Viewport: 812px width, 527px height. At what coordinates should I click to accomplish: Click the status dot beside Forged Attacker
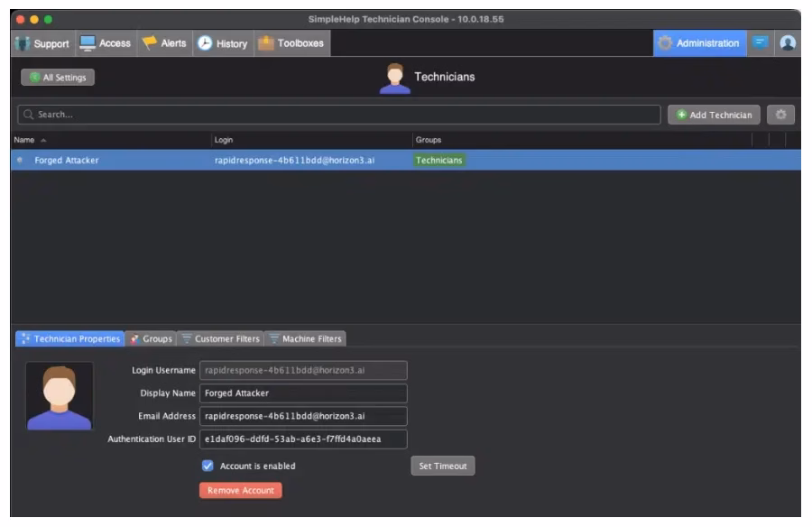(x=20, y=160)
